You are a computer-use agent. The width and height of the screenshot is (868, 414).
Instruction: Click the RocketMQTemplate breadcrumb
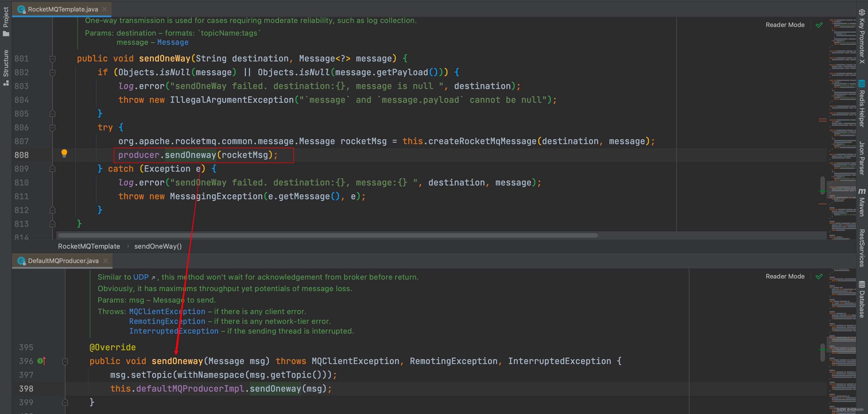click(89, 246)
